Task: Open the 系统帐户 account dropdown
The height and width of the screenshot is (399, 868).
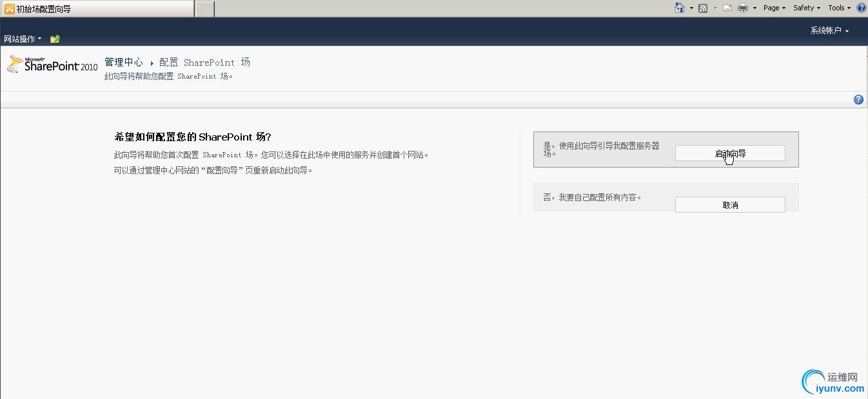Action: pos(829,30)
